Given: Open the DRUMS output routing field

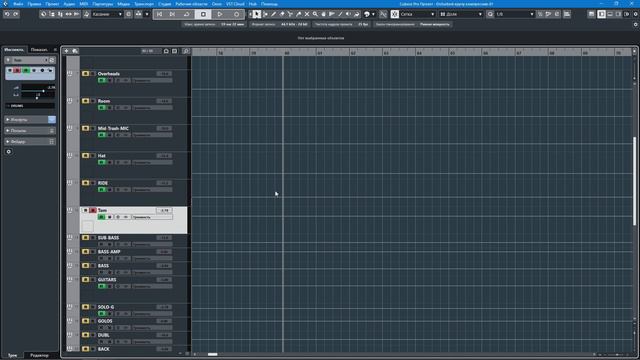Looking at the screenshot, I should [30, 106].
